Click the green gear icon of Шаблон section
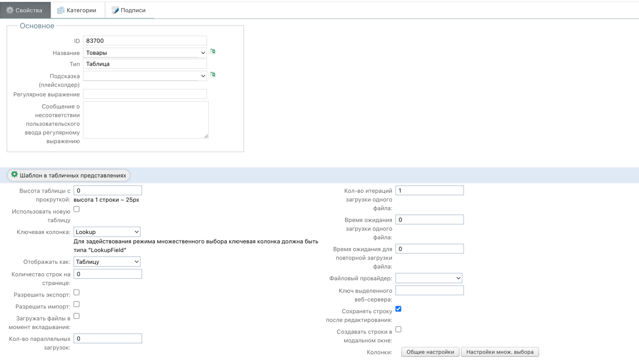 pyautogui.click(x=14, y=174)
